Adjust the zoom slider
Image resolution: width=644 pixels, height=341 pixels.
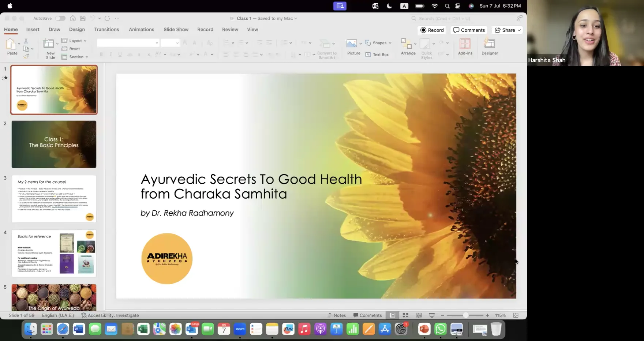coord(465,315)
